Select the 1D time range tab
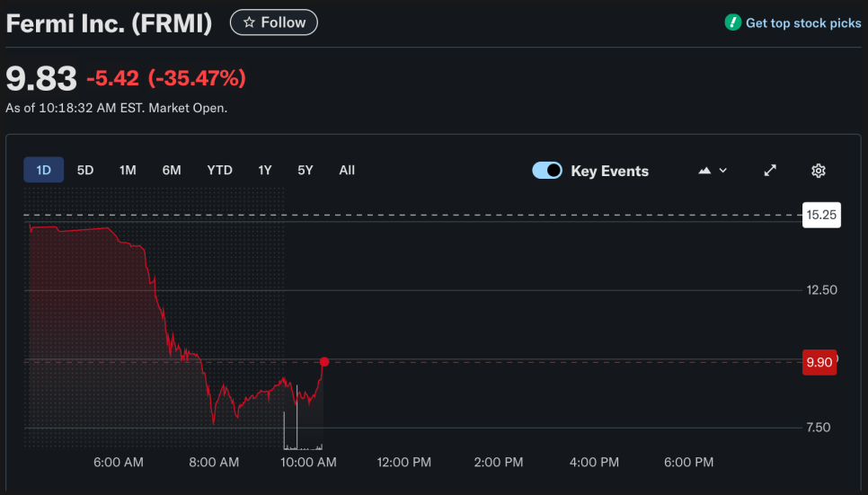Image resolution: width=868 pixels, height=495 pixels. pyautogui.click(x=43, y=170)
